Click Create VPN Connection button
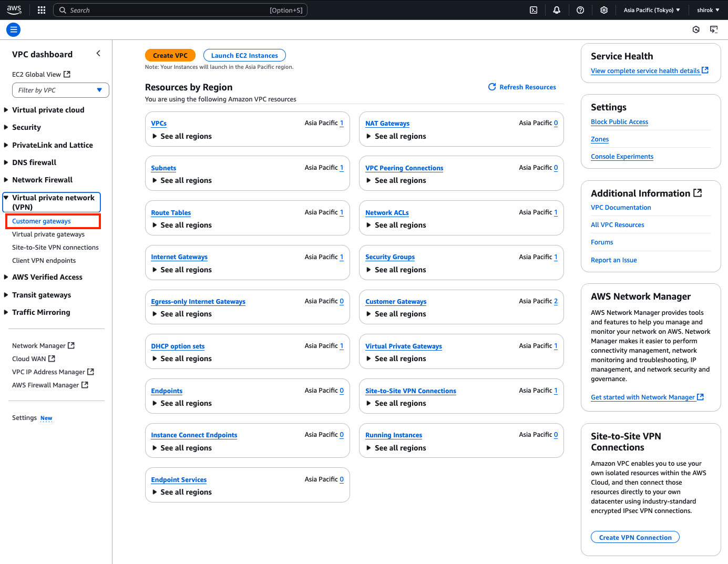This screenshot has height=564, width=728. pyautogui.click(x=635, y=537)
